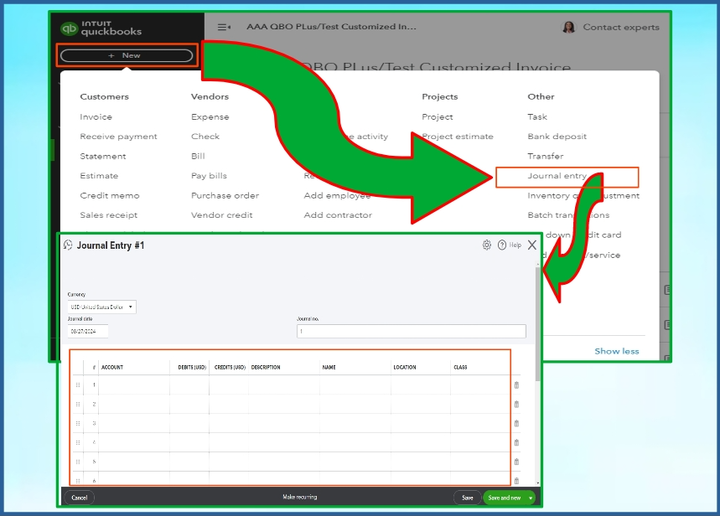Choose Vendor credit option

point(222,215)
